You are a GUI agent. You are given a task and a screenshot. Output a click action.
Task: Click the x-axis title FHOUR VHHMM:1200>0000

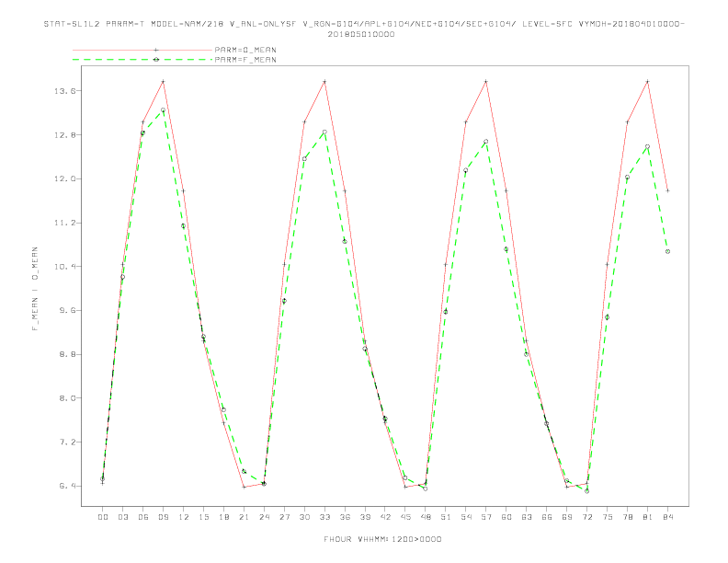pos(382,539)
